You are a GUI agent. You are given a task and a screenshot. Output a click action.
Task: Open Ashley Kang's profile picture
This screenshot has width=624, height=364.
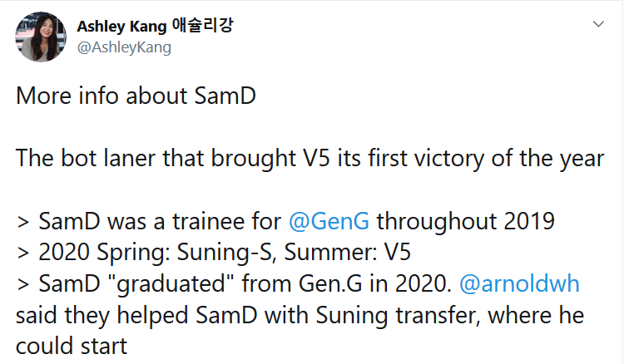pyautogui.click(x=41, y=37)
